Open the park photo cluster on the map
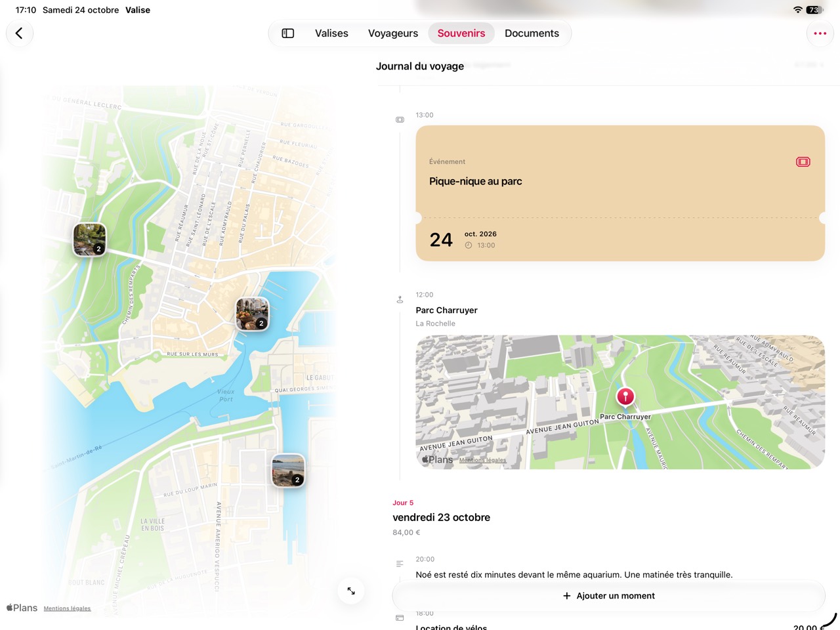The height and width of the screenshot is (630, 840). (90, 239)
